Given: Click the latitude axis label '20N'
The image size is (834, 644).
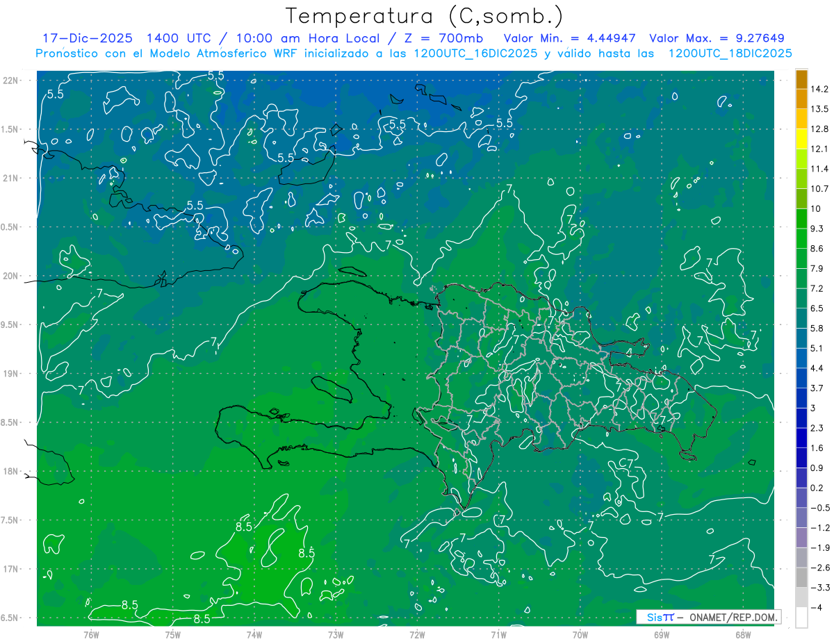Looking at the screenshot, I should coord(11,276).
